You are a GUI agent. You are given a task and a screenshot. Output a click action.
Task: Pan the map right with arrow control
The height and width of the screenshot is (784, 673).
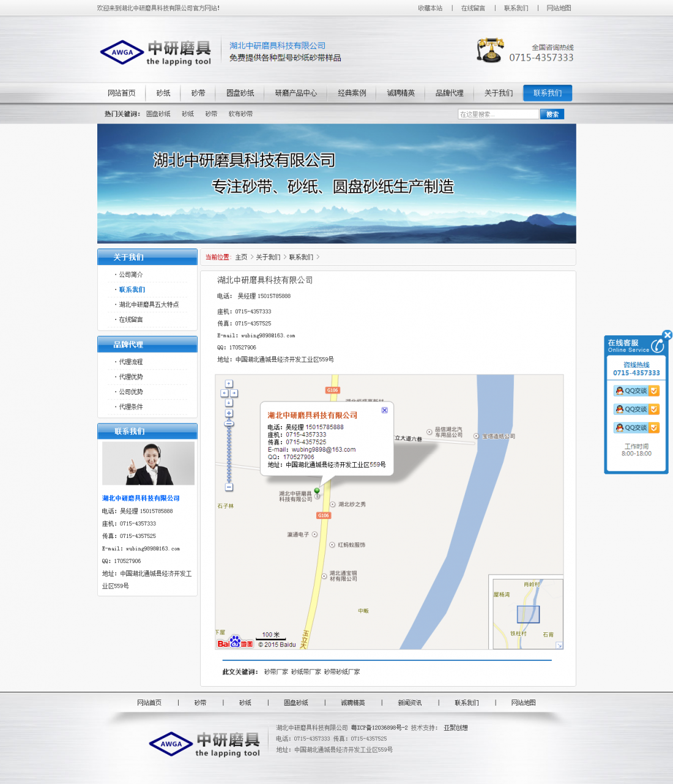click(x=234, y=393)
